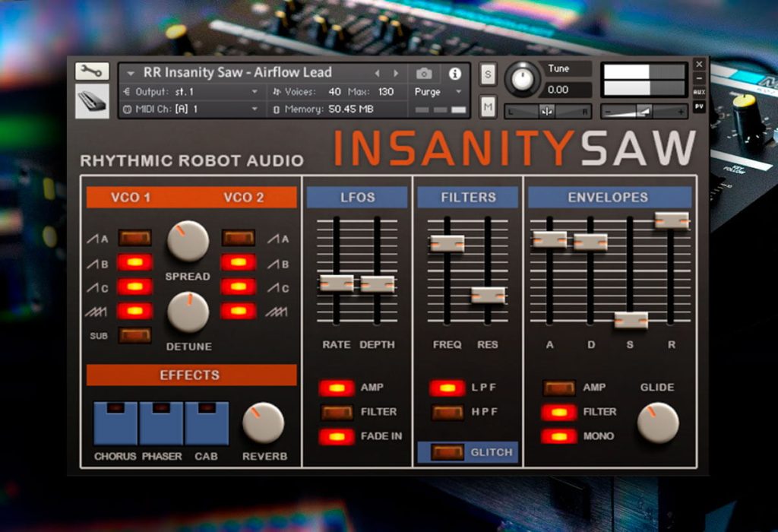Click the filter FREQ slider handle

click(x=447, y=244)
